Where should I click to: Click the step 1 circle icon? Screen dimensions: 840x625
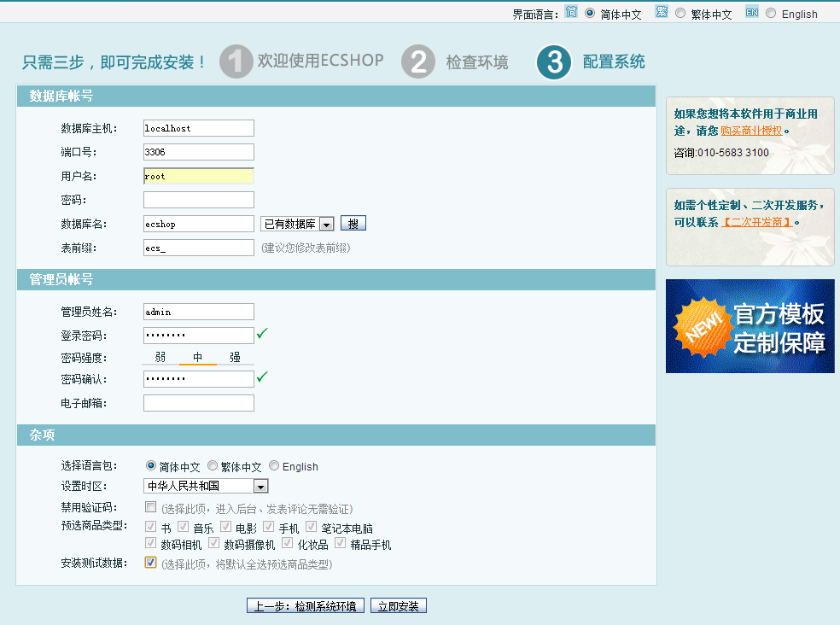pos(236,61)
